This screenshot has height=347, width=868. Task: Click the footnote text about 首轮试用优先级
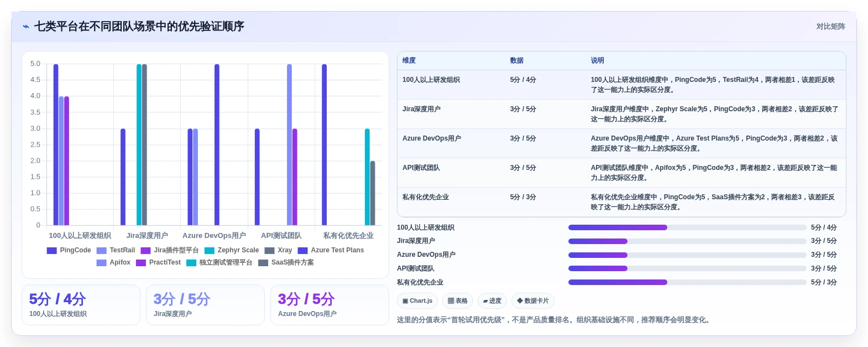coord(555,320)
